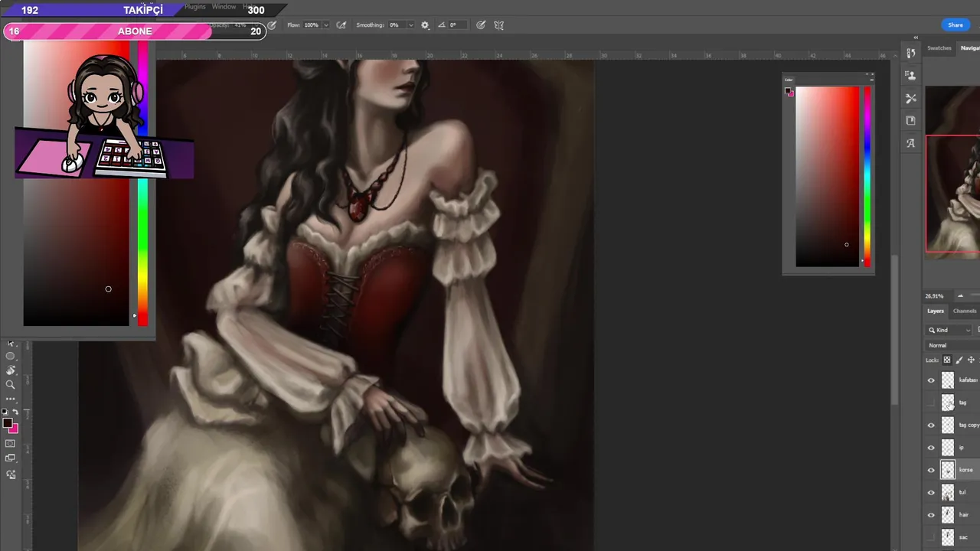Open the Brush Settings crossed-tools icon
This screenshot has height=551, width=980.
(911, 99)
